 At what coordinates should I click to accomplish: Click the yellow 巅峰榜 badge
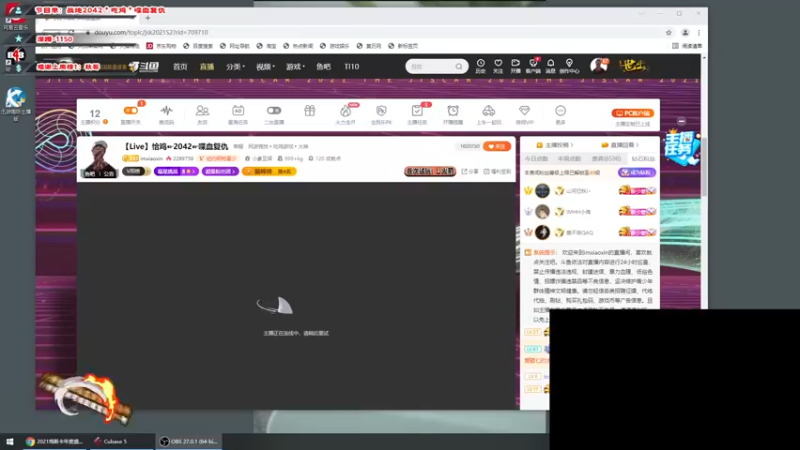269,171
